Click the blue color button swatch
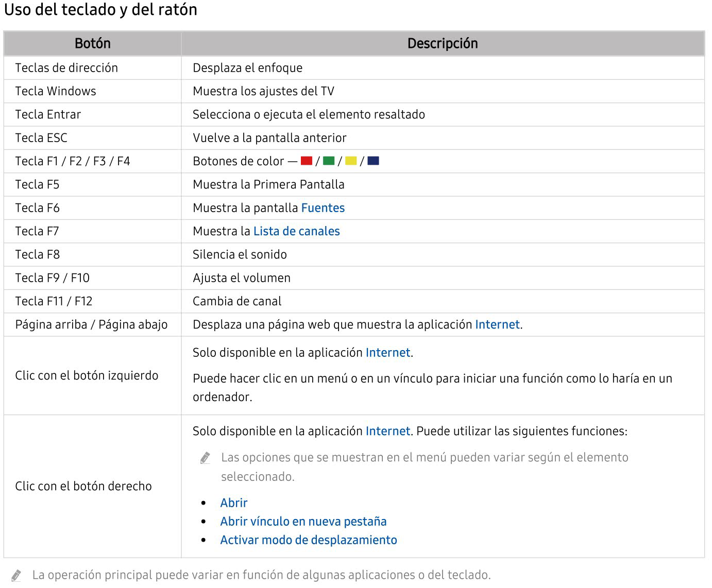Screen dimensions: 712x588 pyautogui.click(x=374, y=161)
